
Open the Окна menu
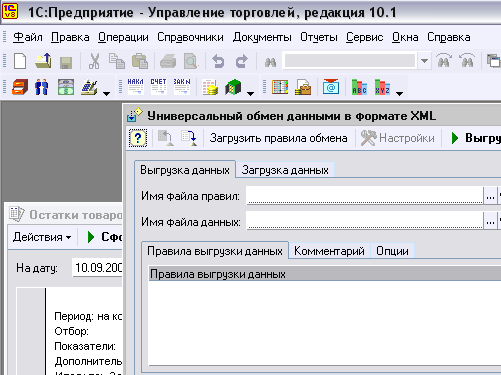tap(405, 37)
